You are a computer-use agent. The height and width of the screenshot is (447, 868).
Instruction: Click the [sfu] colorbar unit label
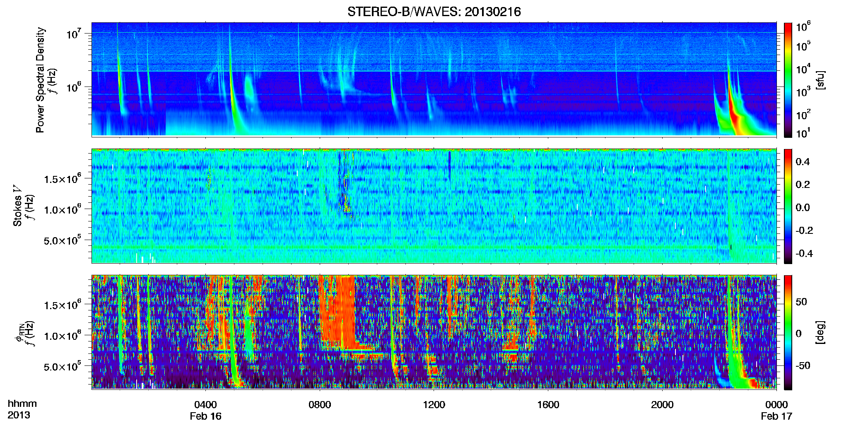tap(820, 80)
